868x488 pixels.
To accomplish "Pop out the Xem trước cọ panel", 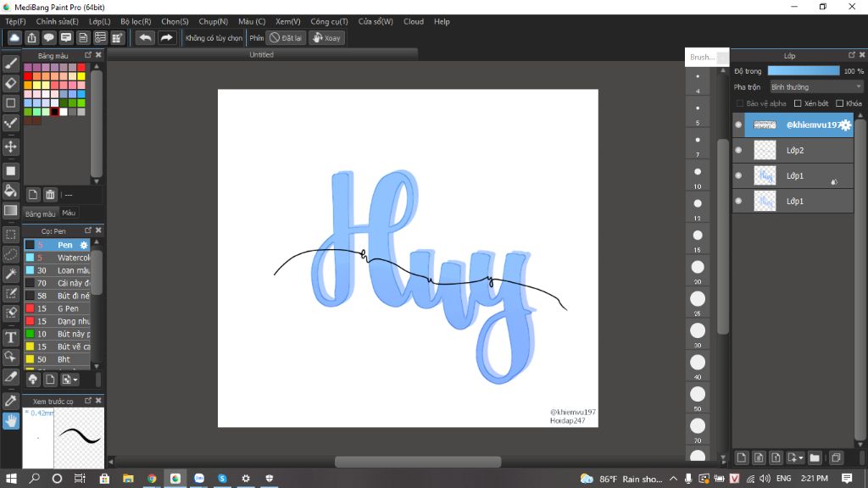I will click(88, 400).
